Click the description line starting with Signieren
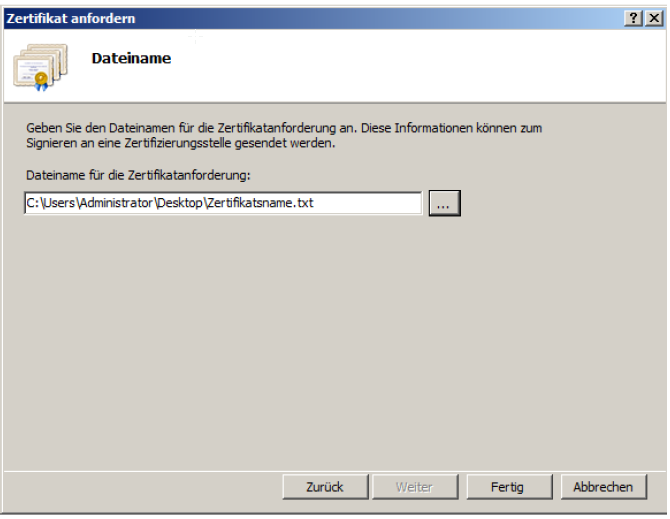 tap(180, 143)
